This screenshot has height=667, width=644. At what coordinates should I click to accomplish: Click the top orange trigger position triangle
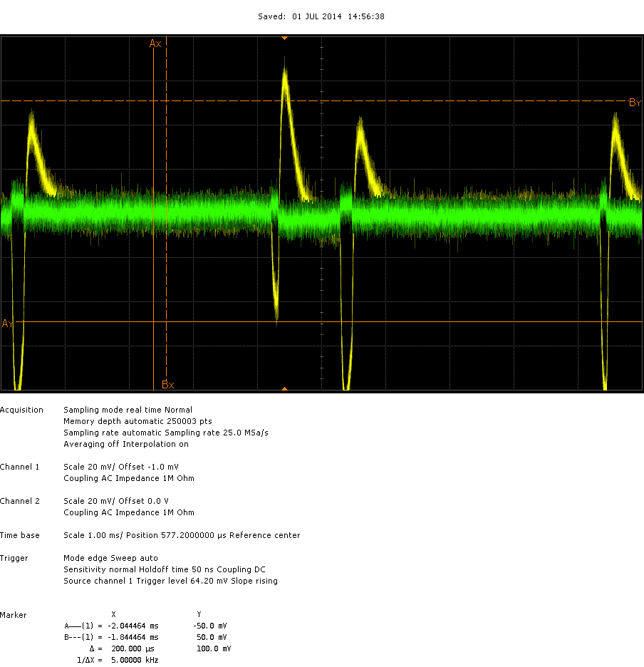pyautogui.click(x=284, y=38)
